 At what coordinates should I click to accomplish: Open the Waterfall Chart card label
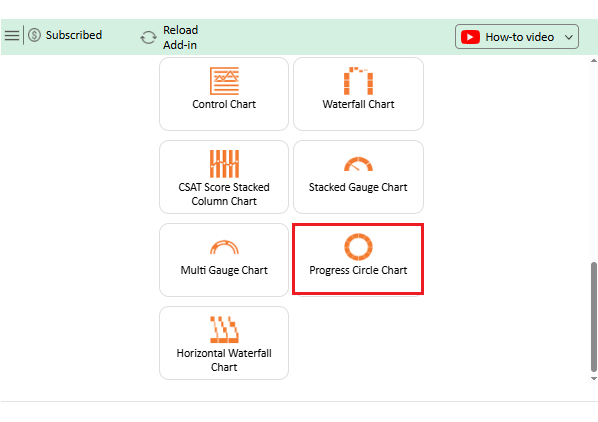(x=358, y=104)
